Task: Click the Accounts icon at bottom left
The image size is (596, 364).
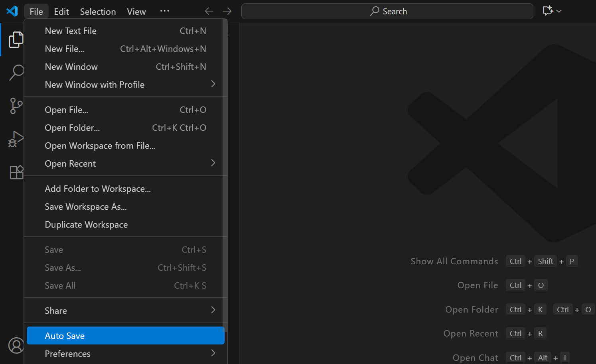Action: (x=16, y=346)
